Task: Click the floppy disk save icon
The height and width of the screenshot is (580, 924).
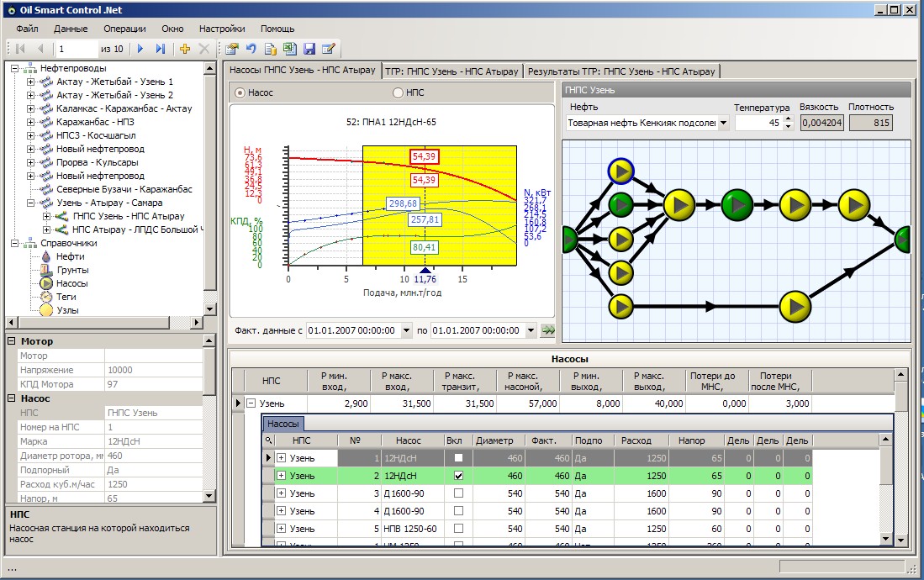Action: [309, 49]
